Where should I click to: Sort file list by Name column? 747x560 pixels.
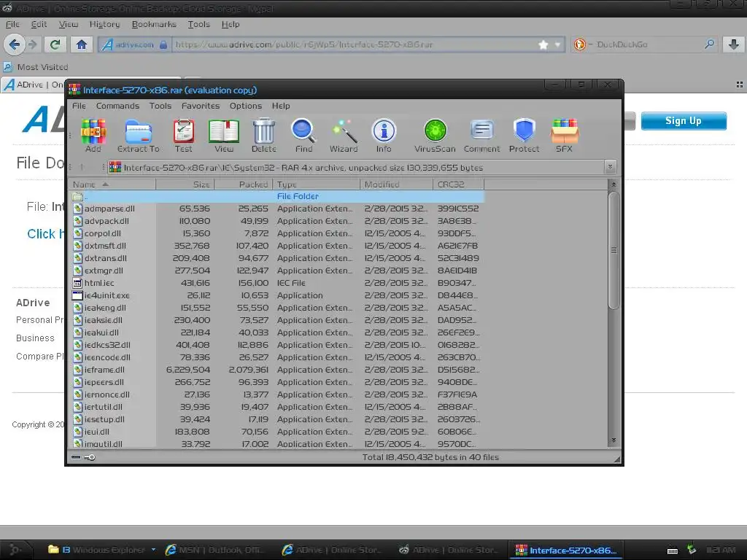pos(113,184)
